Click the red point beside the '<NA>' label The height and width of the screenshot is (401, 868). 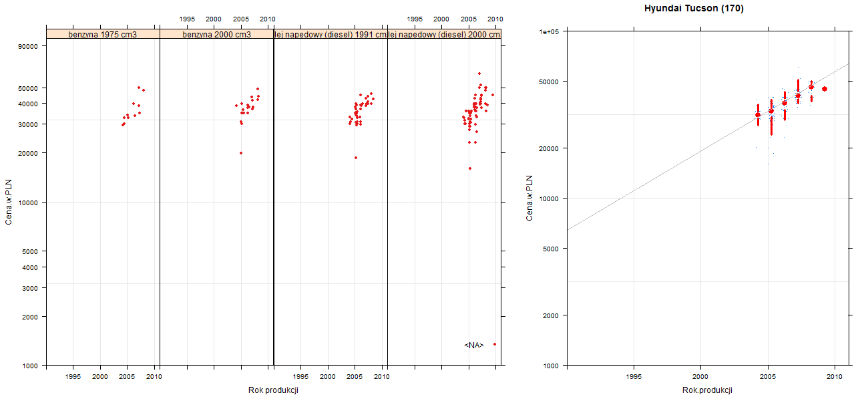[x=495, y=344]
